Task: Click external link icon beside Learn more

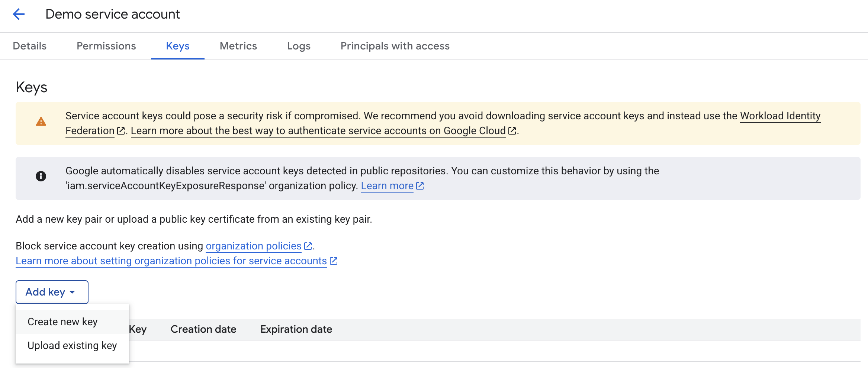Action: coord(420,186)
